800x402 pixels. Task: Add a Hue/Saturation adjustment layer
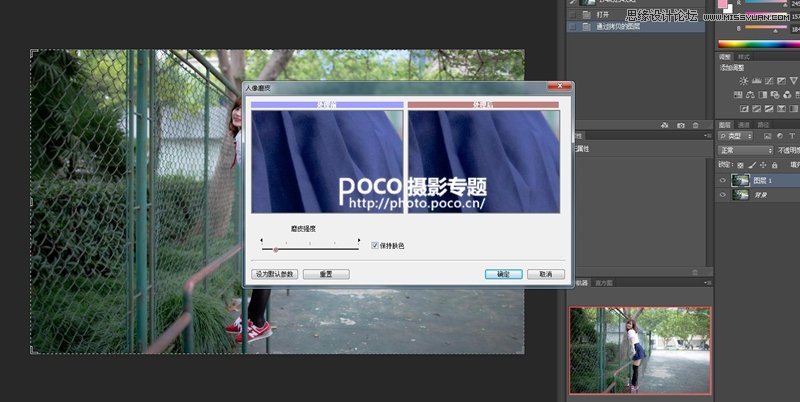(738, 95)
